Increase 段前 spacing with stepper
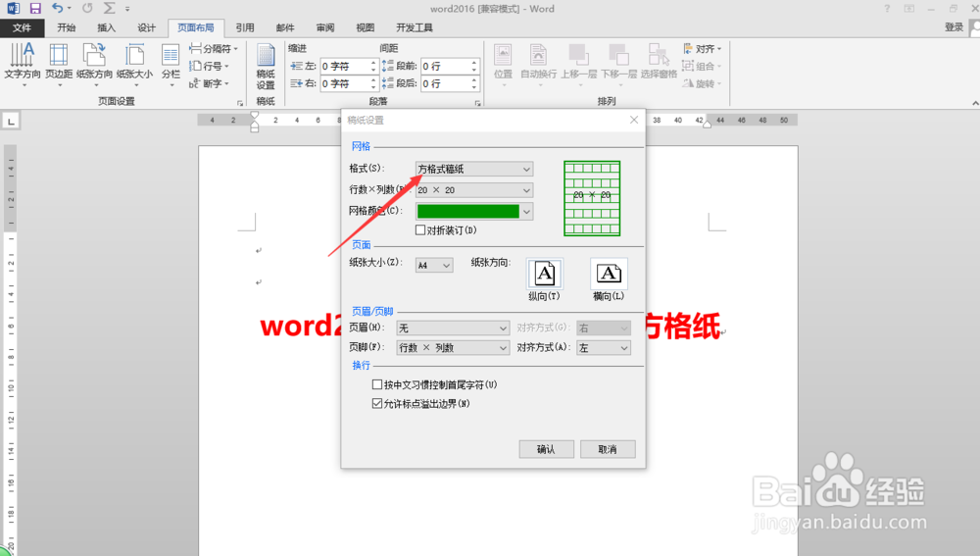The width and height of the screenshot is (980, 556). click(x=473, y=63)
